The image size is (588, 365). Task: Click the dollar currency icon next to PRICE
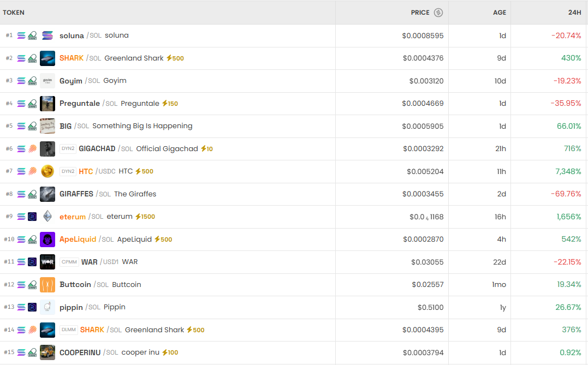tap(438, 13)
